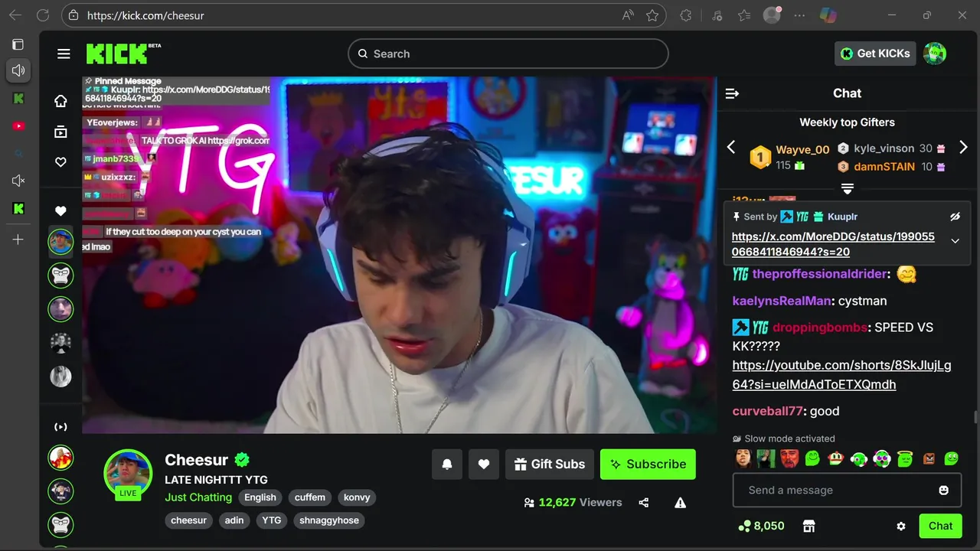Screen dimensions: 980x551
Task: Switch to the YouTube vertical tab
Action: tap(18, 126)
